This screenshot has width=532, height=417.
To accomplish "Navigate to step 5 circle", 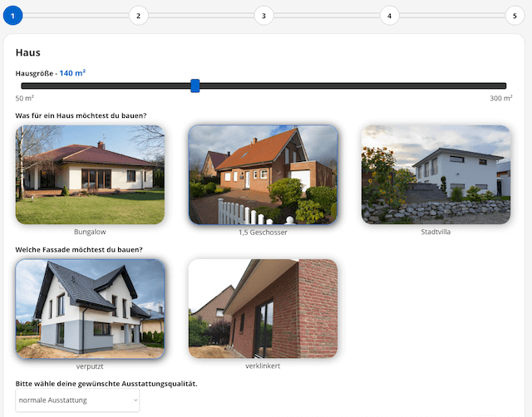I will 515,15.
